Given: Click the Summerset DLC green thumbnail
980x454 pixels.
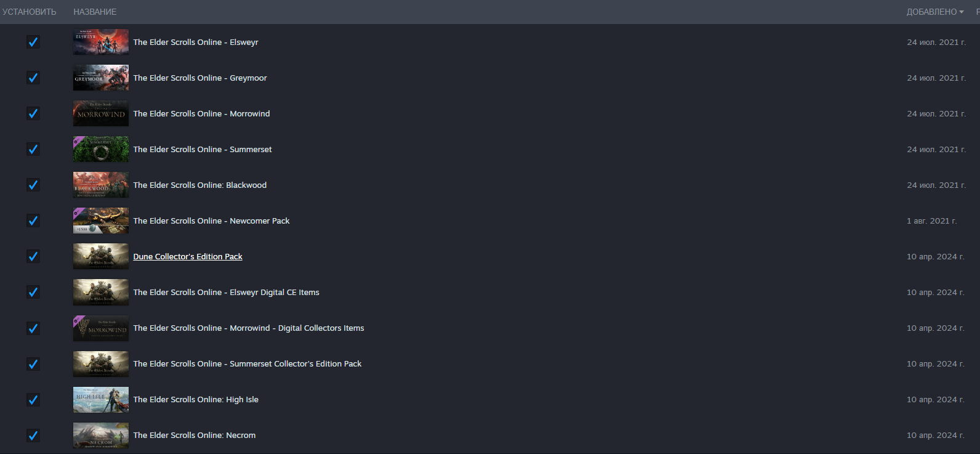Looking at the screenshot, I should (101, 149).
